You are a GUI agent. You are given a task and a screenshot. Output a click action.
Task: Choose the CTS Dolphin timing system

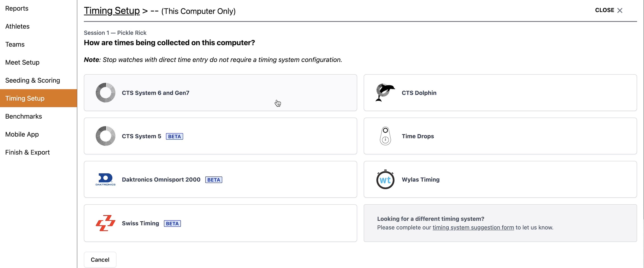(x=500, y=93)
